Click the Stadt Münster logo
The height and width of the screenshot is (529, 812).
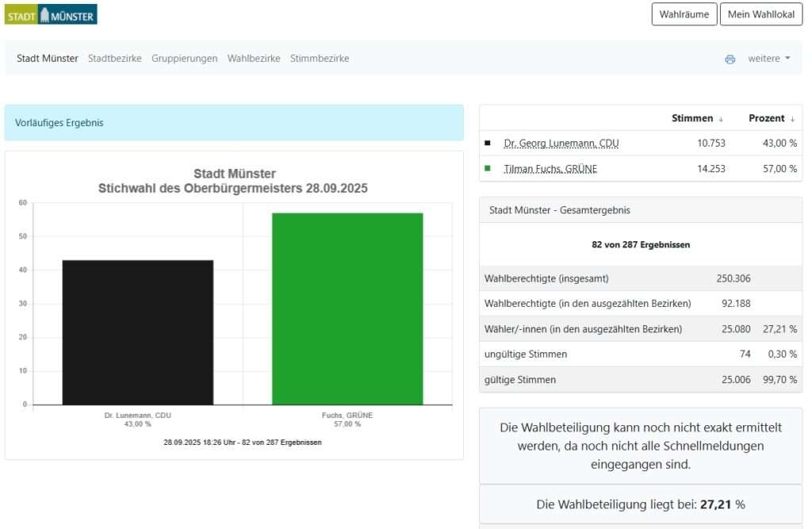(51, 14)
